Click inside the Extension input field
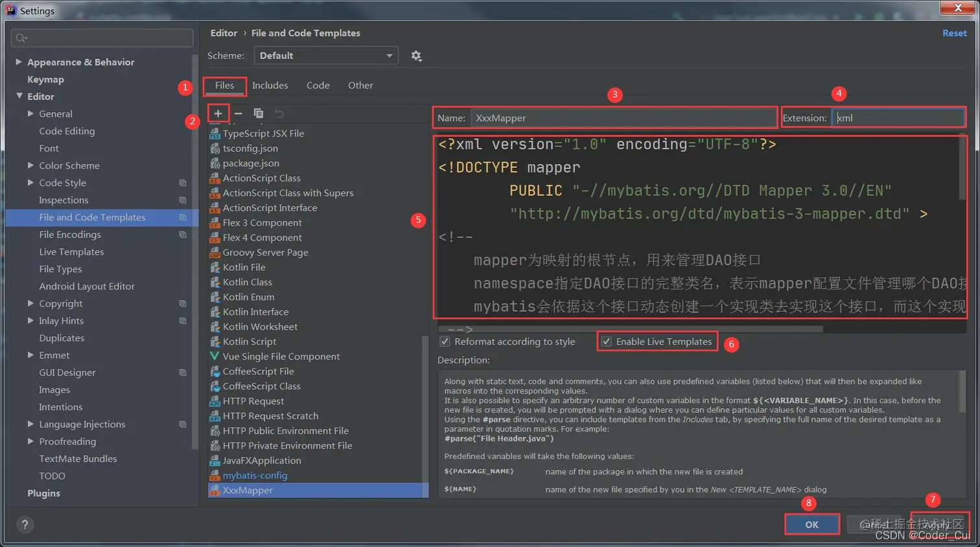The image size is (980, 547). pyautogui.click(x=898, y=117)
